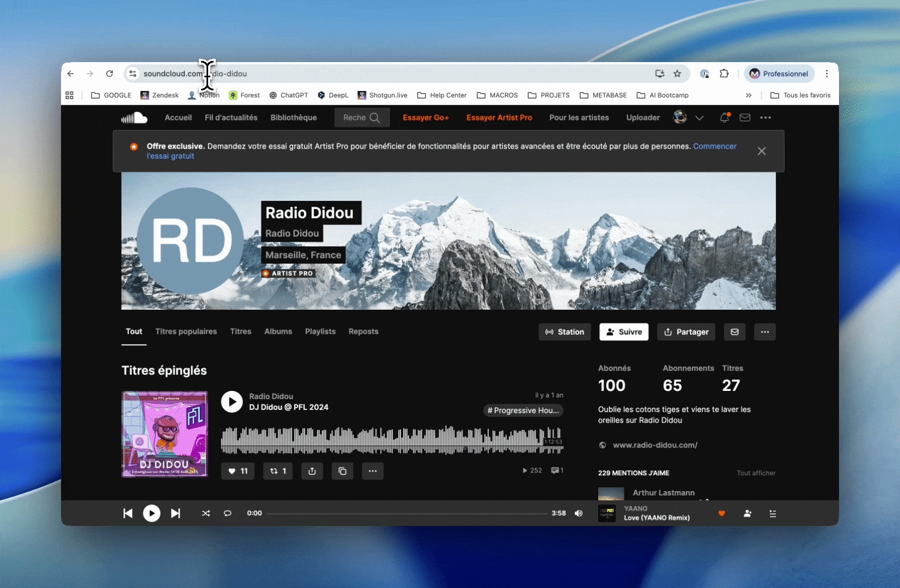Screen dimensions: 900x588
Task: Open Bibliothèque in the nav bar
Action: 294,118
